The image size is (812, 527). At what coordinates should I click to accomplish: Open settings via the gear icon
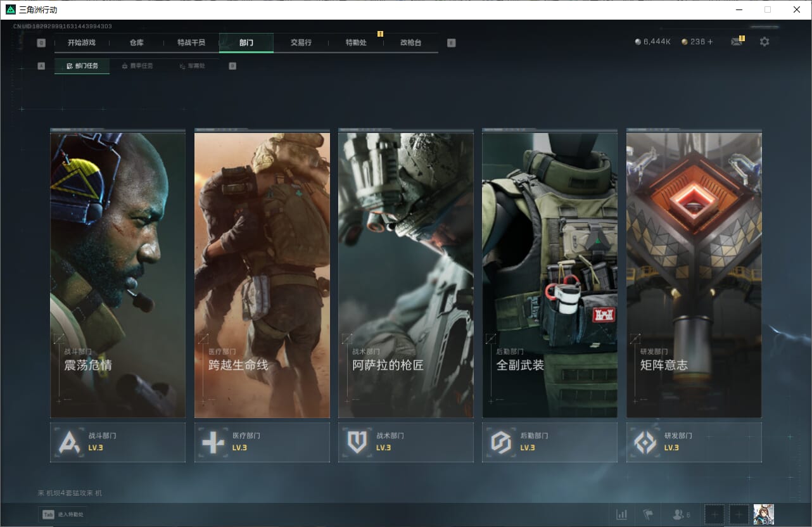click(x=764, y=42)
